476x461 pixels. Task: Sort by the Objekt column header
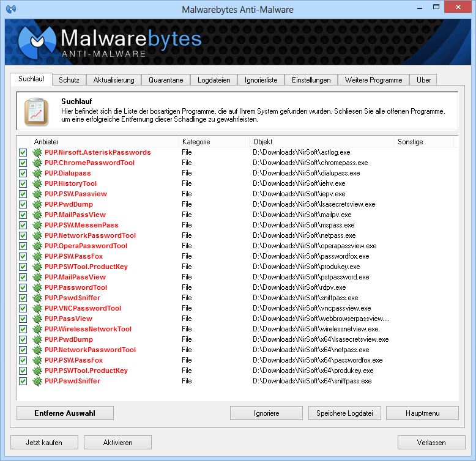[x=321, y=142]
